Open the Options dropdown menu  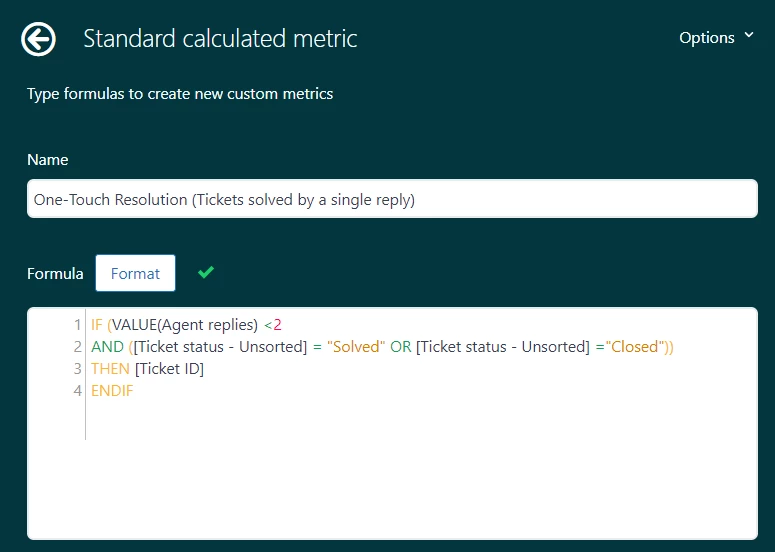click(716, 37)
